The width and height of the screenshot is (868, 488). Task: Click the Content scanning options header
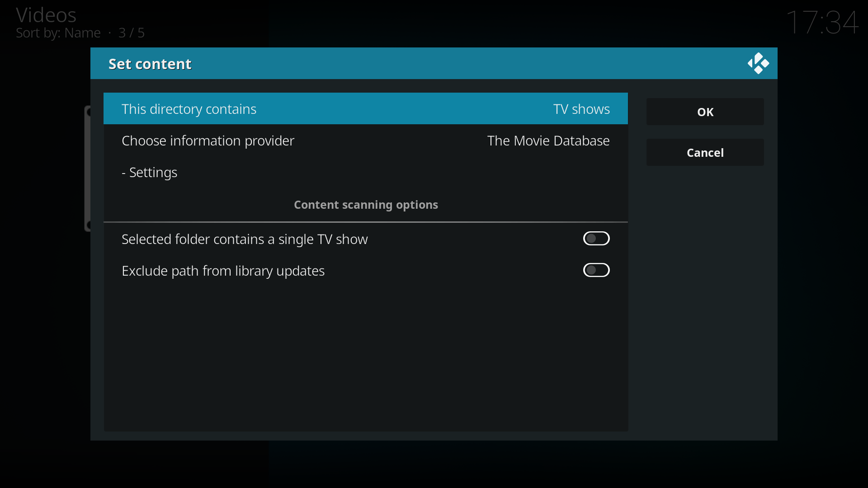365,205
